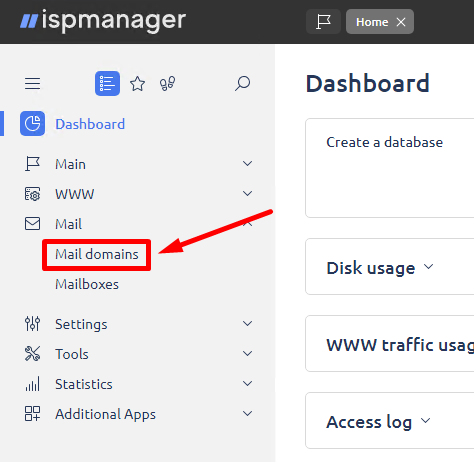Open favorites via the star icon
Image resolution: width=474 pixels, height=462 pixels.
137,84
